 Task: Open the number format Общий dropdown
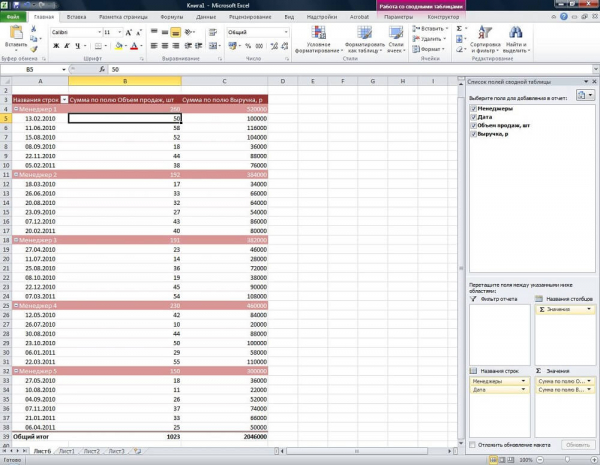(x=286, y=33)
